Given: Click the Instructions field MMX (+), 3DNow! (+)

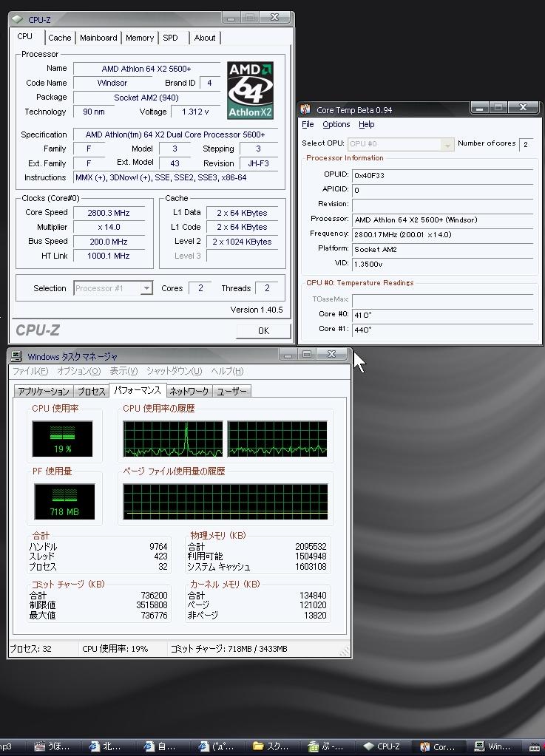Looking at the screenshot, I should (176, 177).
